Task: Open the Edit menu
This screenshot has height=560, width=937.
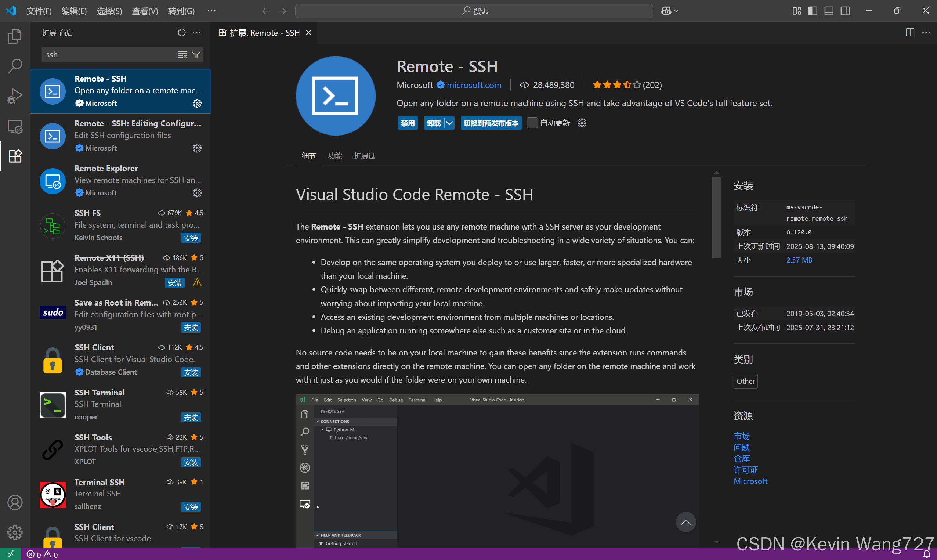Action: coord(74,11)
